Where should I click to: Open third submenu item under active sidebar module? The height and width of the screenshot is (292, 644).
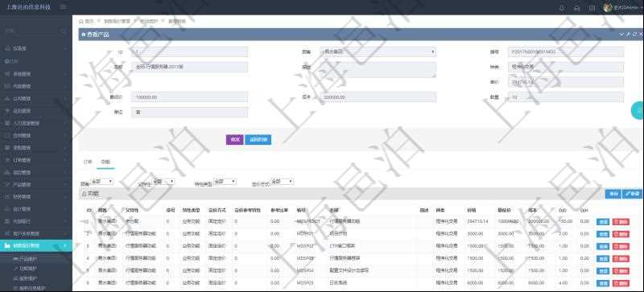[x=25, y=278]
